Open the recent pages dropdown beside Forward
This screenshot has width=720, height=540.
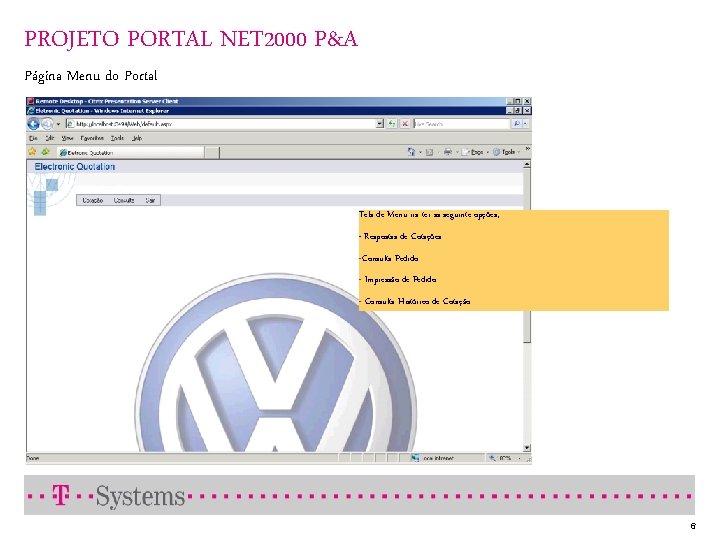pyautogui.click(x=58, y=124)
